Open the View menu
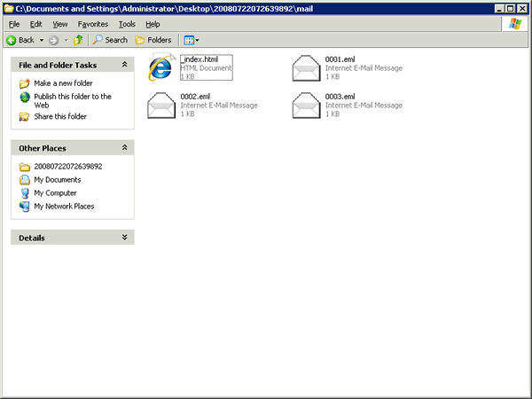The width and height of the screenshot is (532, 399). pyautogui.click(x=59, y=24)
